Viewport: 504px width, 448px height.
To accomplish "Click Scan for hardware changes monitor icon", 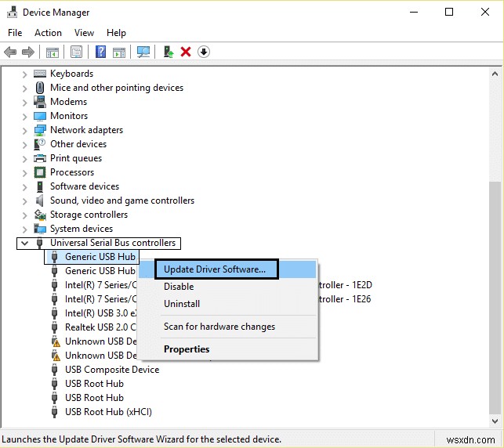I will 143,52.
